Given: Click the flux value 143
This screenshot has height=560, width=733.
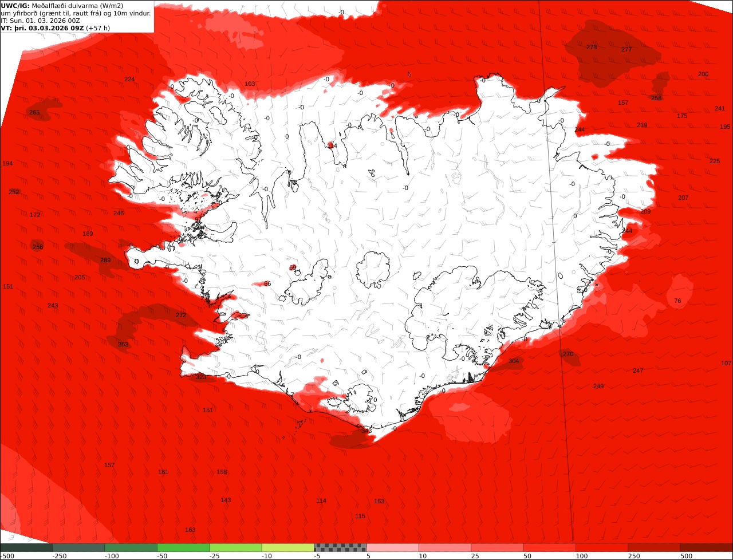Looking at the screenshot, I should [x=226, y=500].
